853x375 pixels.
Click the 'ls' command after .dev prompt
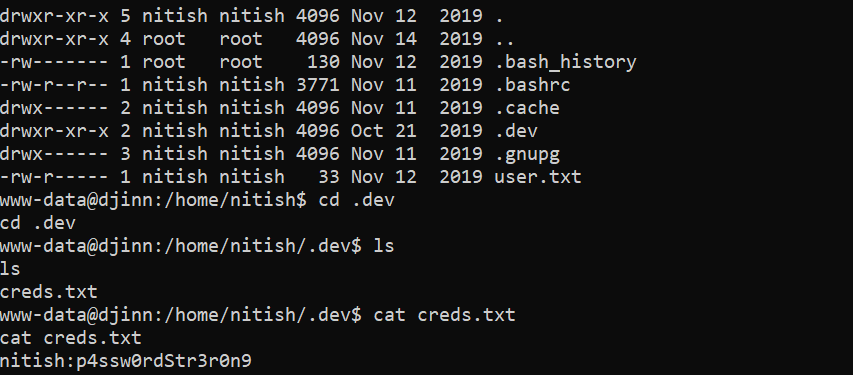pos(384,245)
